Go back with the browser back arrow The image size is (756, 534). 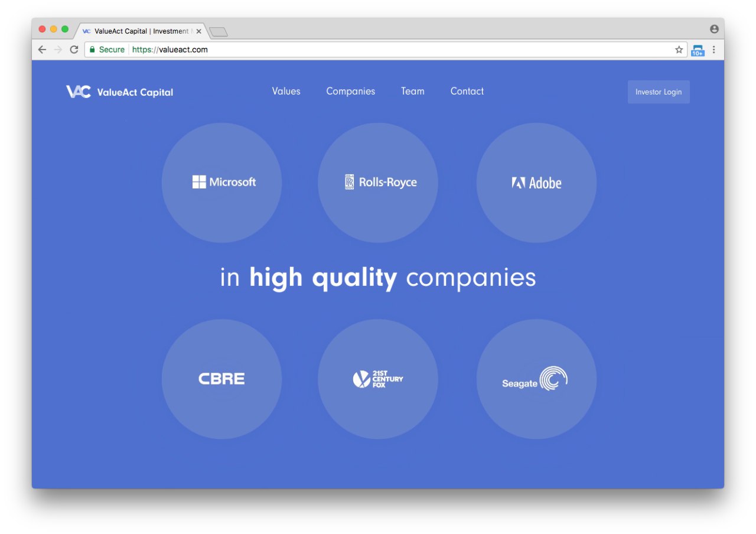point(42,50)
